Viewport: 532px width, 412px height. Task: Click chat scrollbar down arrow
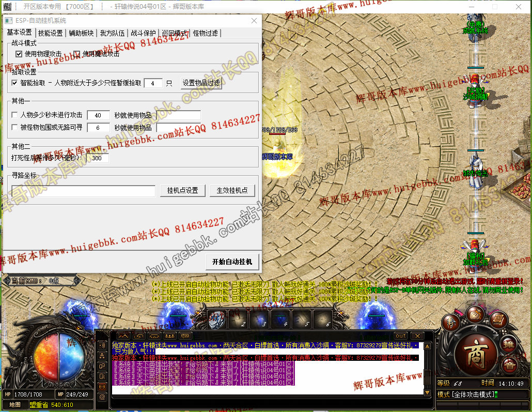pyautogui.click(x=428, y=392)
